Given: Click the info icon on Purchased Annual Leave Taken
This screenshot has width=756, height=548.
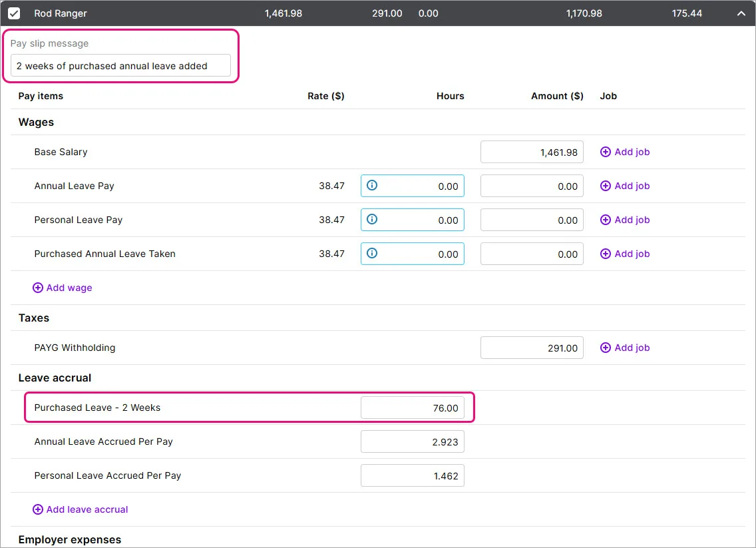Looking at the screenshot, I should coord(372,254).
